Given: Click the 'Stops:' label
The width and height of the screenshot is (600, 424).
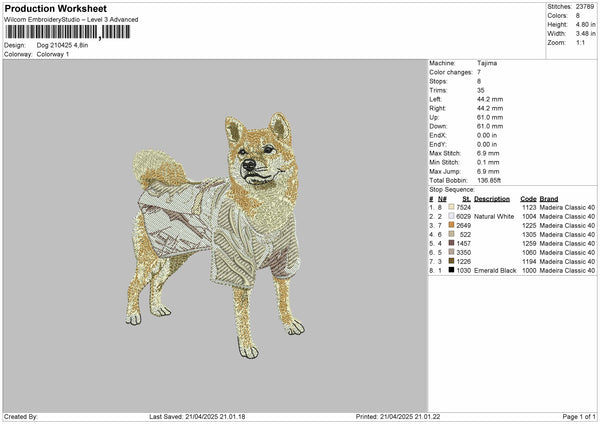Looking at the screenshot, I should pyautogui.click(x=438, y=81).
